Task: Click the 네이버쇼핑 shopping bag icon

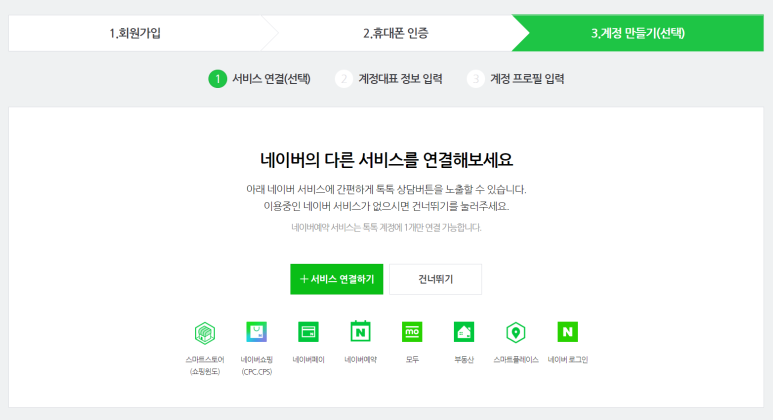Action: 256,332
